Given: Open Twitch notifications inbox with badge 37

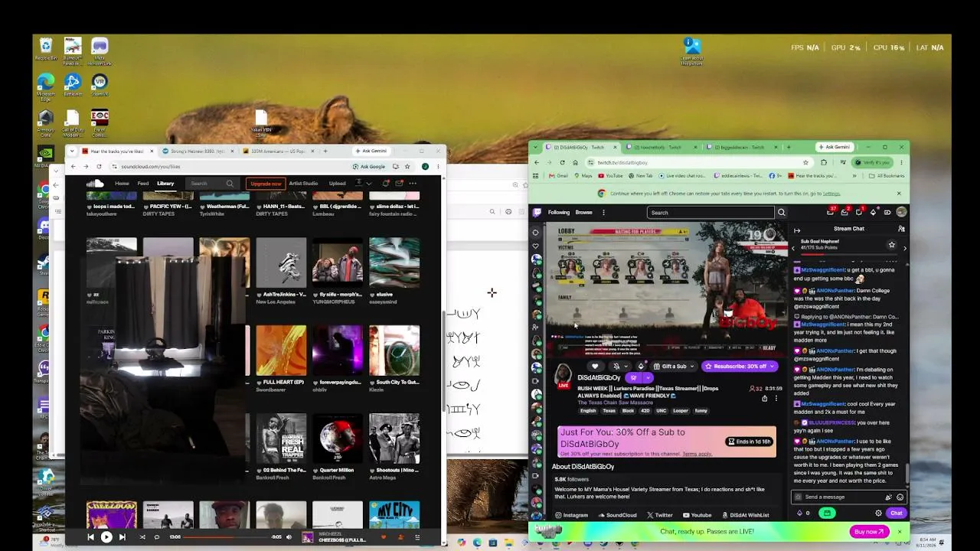Looking at the screenshot, I should point(831,213).
